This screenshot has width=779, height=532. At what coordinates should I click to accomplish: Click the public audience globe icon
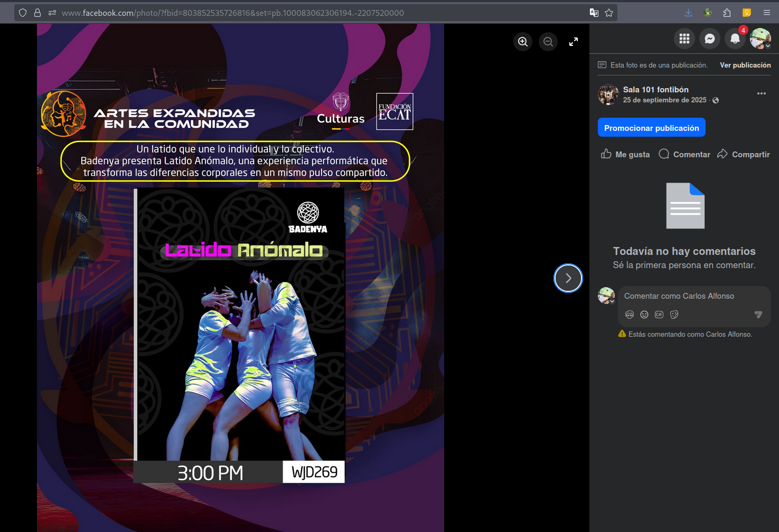click(716, 100)
